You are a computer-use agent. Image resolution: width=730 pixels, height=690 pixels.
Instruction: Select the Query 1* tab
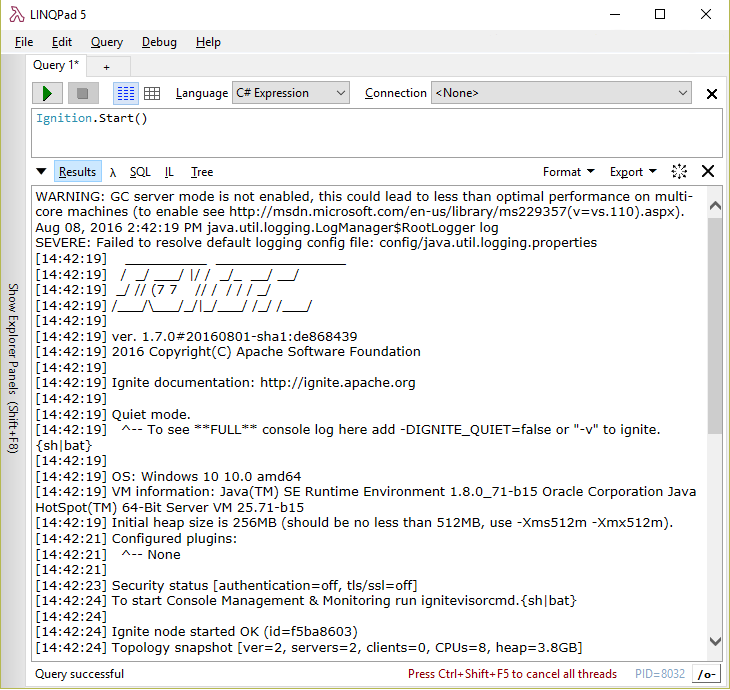click(x=56, y=65)
